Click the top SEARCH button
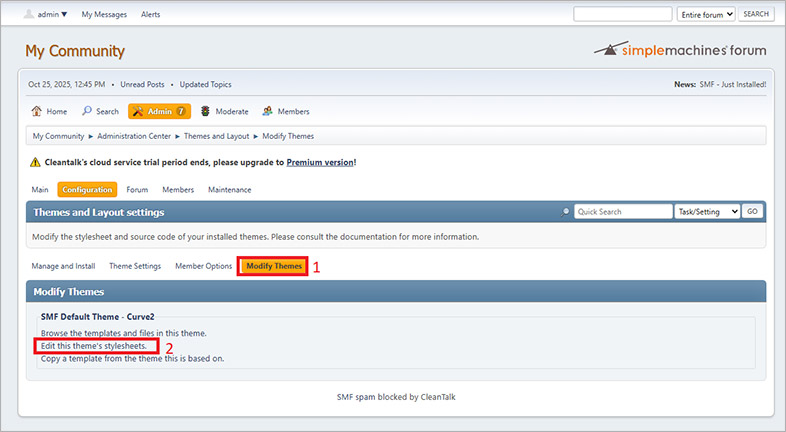786x432 pixels. pyautogui.click(x=756, y=14)
